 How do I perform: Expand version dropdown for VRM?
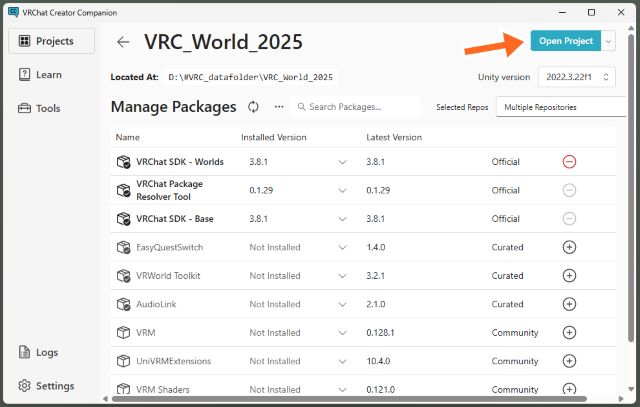coord(342,333)
